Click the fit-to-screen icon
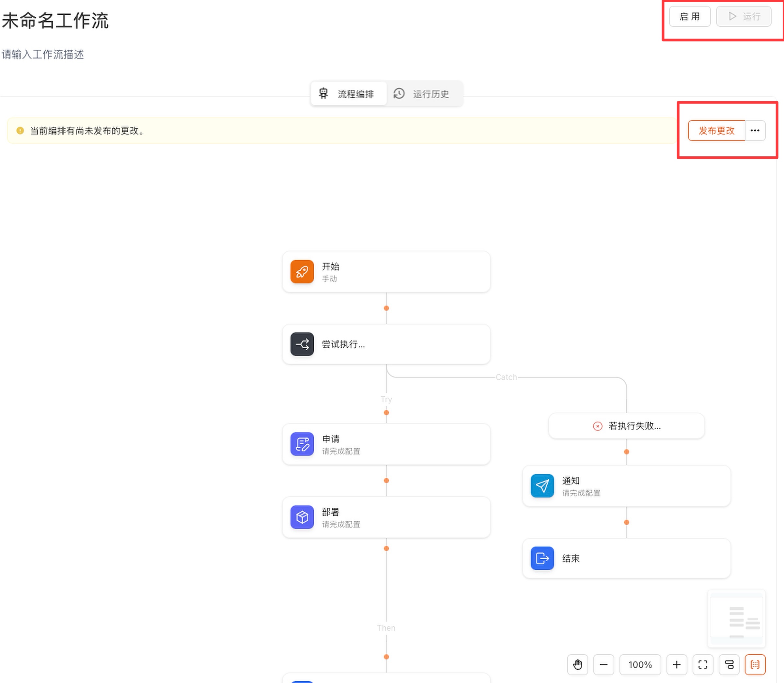The image size is (784, 683). (703, 665)
